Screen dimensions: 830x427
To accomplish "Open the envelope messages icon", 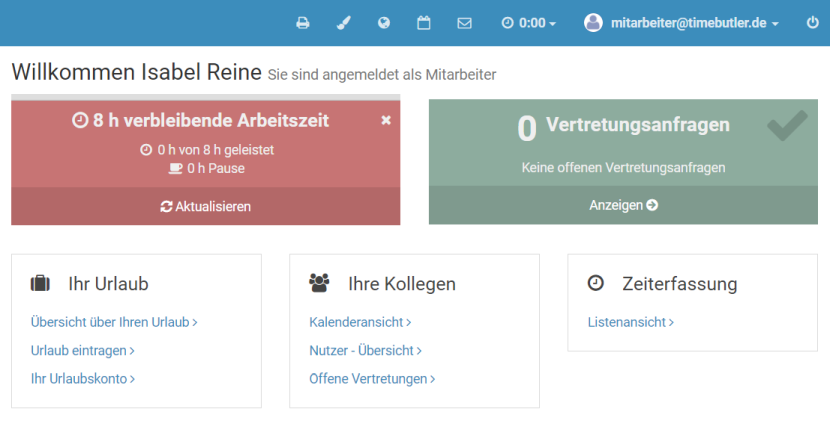I will click(464, 23).
